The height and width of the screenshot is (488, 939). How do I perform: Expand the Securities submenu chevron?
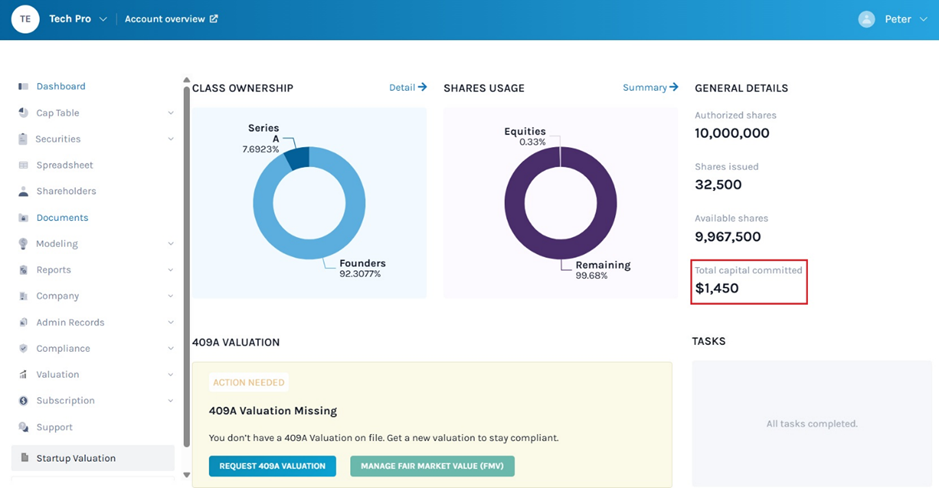pyautogui.click(x=171, y=139)
